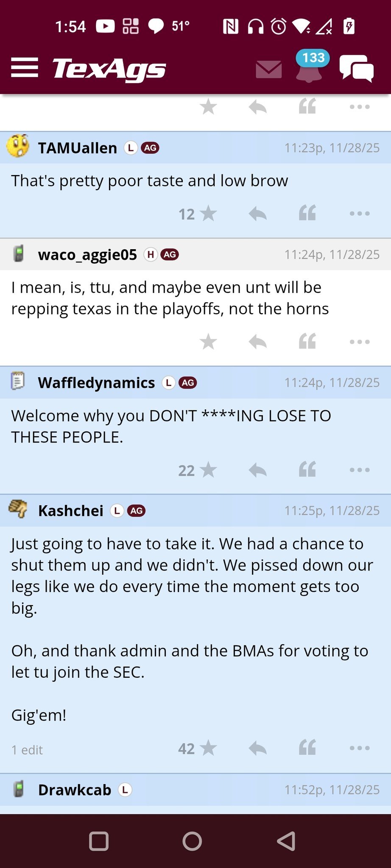Star TAMUallen's post with 12 stars
Screen dimensions: 391x868
tap(208, 214)
